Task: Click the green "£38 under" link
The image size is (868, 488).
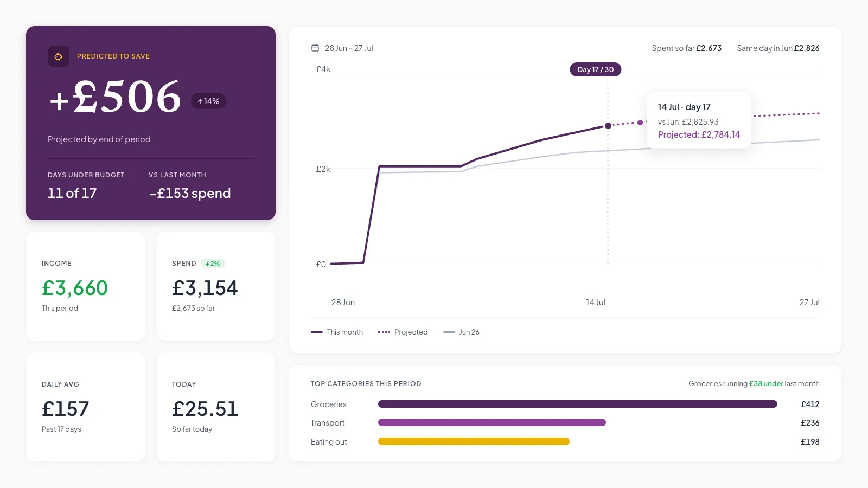Action: (x=766, y=383)
